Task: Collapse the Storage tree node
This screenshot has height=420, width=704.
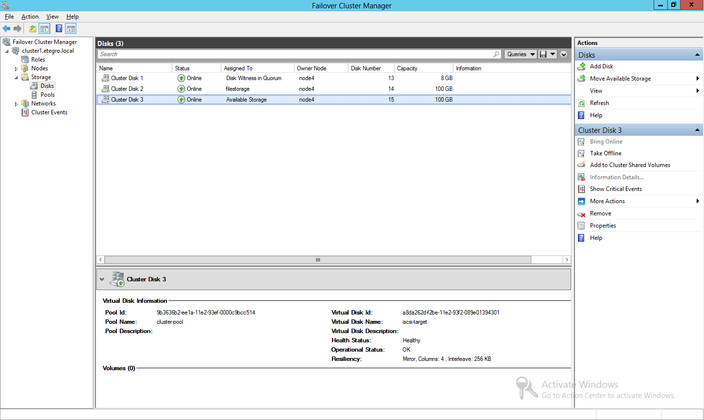Action: pos(15,77)
